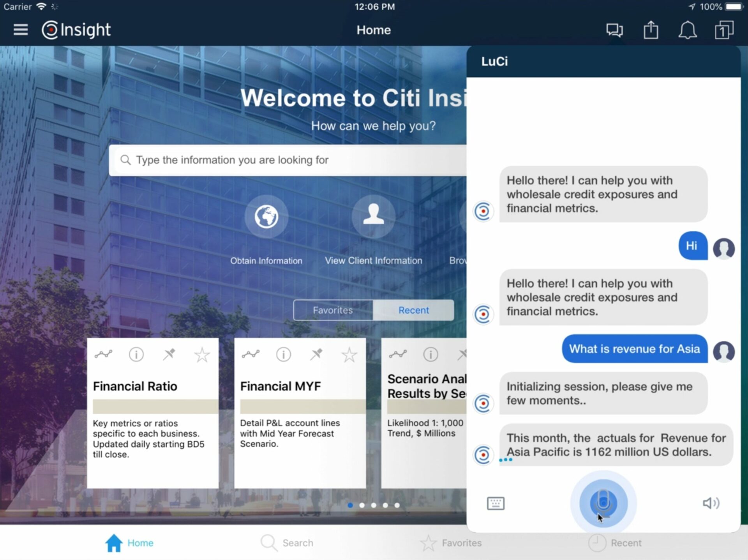Toggle LuCi speaker audio output
This screenshot has height=560, width=748.
(711, 503)
